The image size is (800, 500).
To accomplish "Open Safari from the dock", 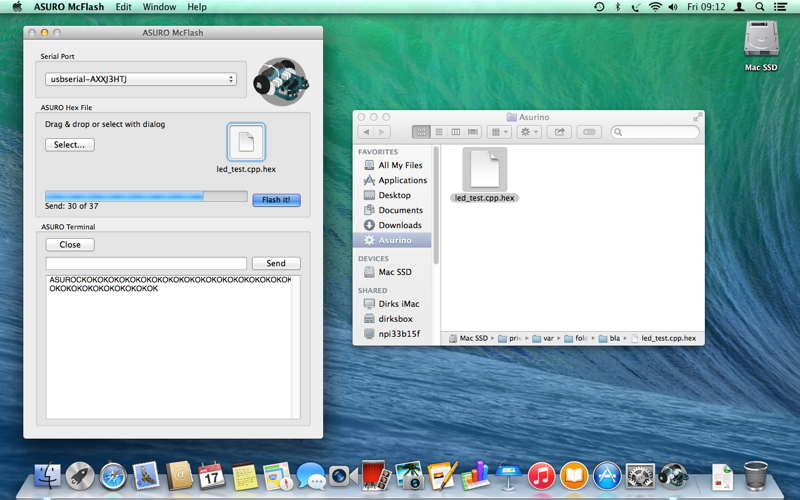I will pos(113,476).
